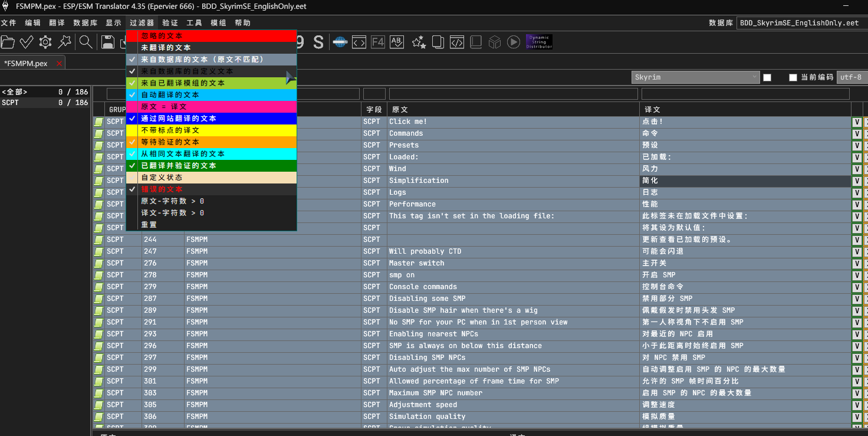
Task: Open options via the gear icon
Action: pos(45,42)
